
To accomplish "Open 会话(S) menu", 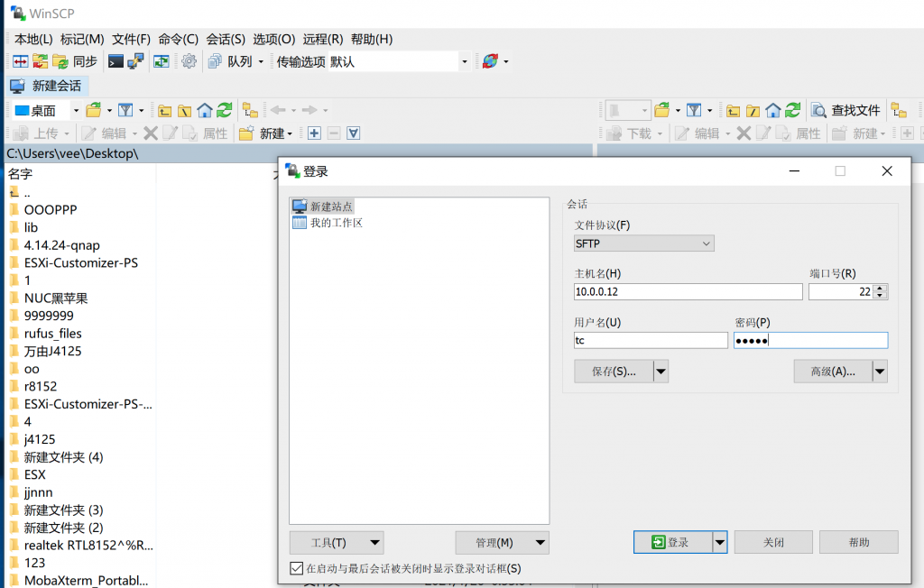I will 226,40.
